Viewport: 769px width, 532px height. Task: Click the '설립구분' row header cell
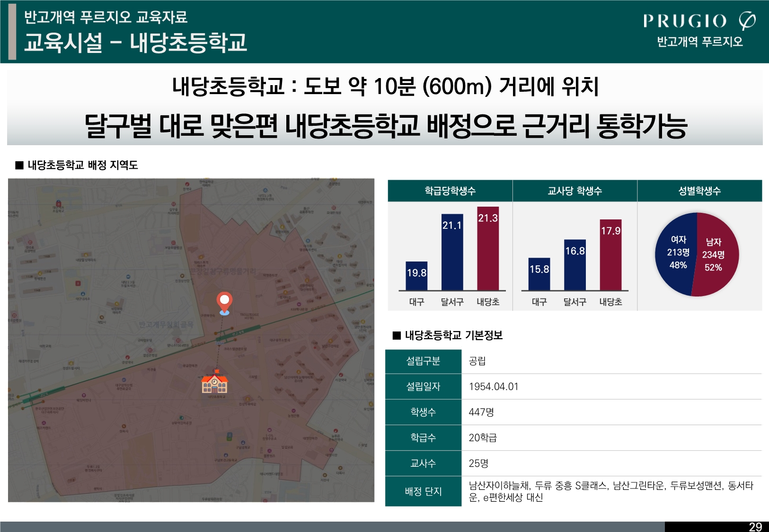tap(423, 361)
